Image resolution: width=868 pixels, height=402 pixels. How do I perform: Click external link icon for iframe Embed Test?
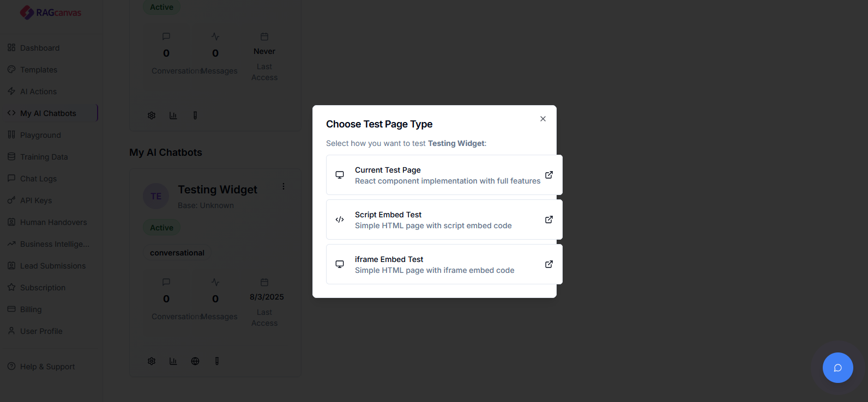[549, 264]
